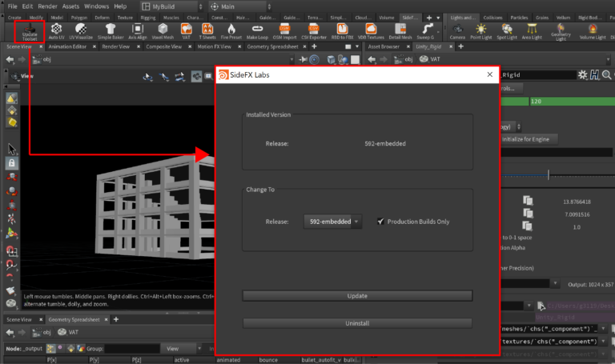Open the Asset Browser tab
Image resolution: width=615 pixels, height=364 pixels.
(x=384, y=46)
